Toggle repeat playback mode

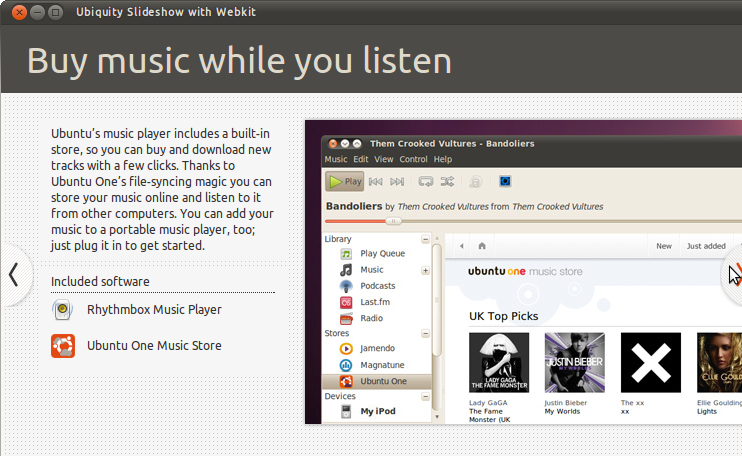pyautogui.click(x=426, y=182)
